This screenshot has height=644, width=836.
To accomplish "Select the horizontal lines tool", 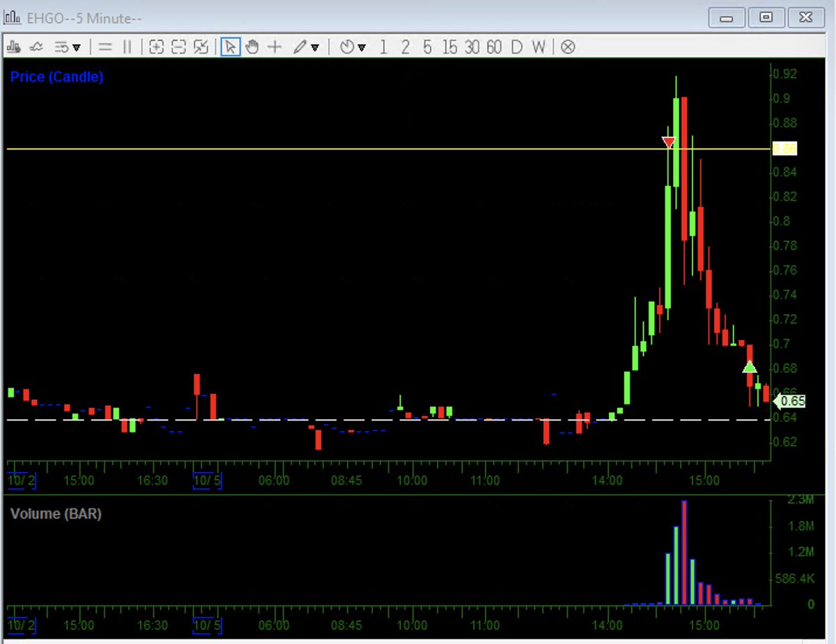I will (x=105, y=47).
